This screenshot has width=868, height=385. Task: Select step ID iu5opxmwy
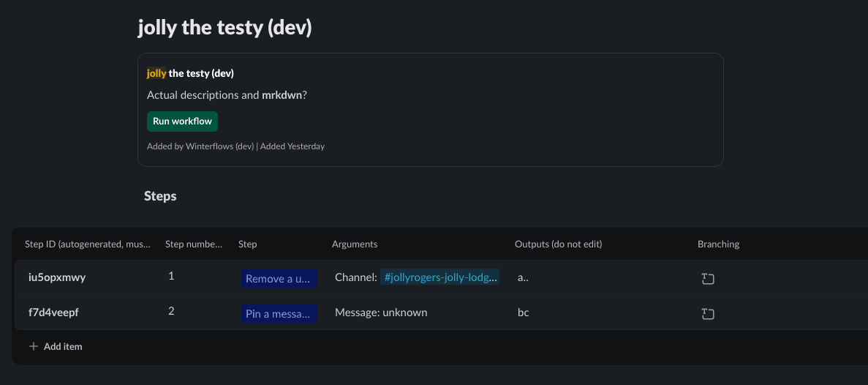[57, 277]
